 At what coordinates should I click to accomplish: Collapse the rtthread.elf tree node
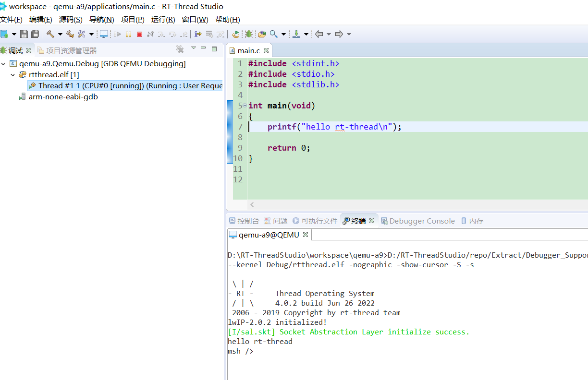pos(13,75)
